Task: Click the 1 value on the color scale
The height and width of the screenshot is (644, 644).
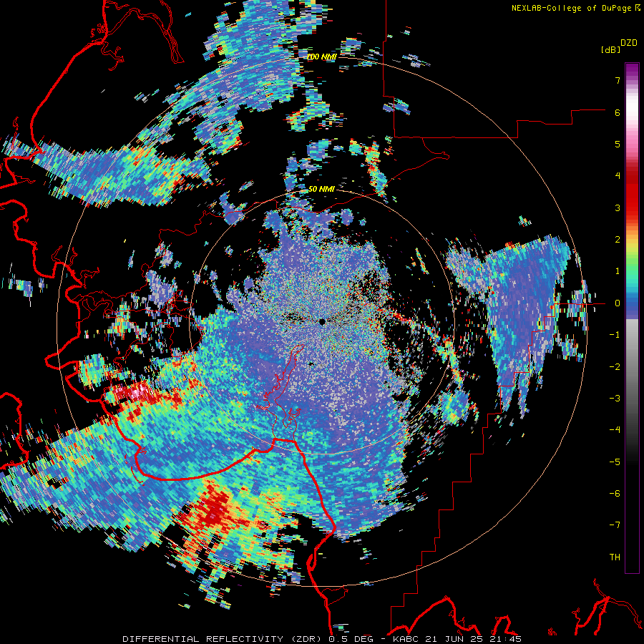Action: tap(618, 271)
